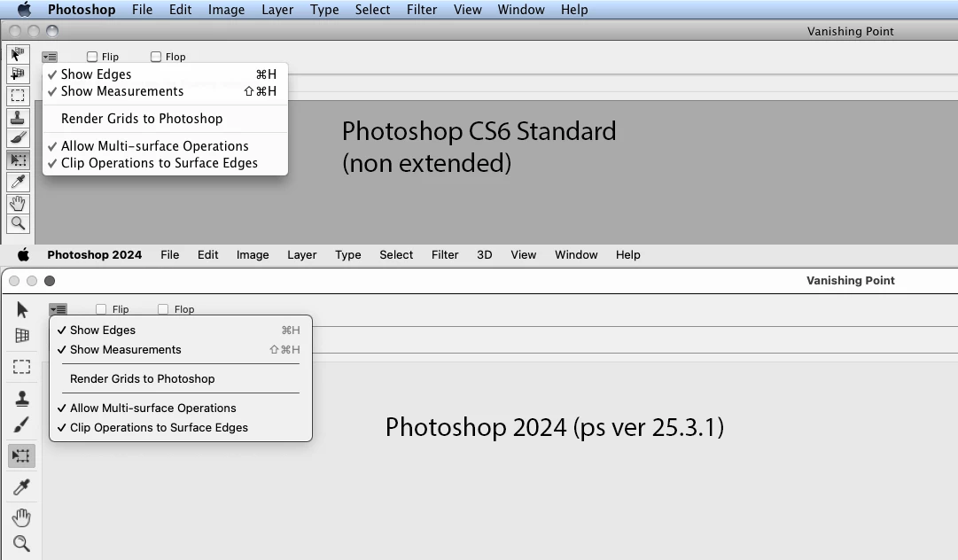Open File menu in CS6 menu bar
958x560 pixels.
[143, 10]
